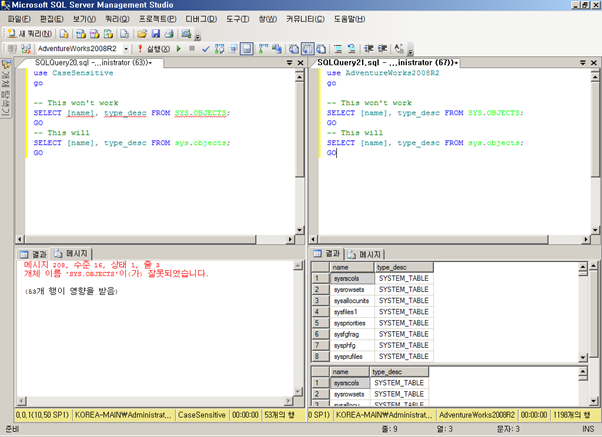Click the sysallocunits cell in results
The image size is (602, 437).
352,301
